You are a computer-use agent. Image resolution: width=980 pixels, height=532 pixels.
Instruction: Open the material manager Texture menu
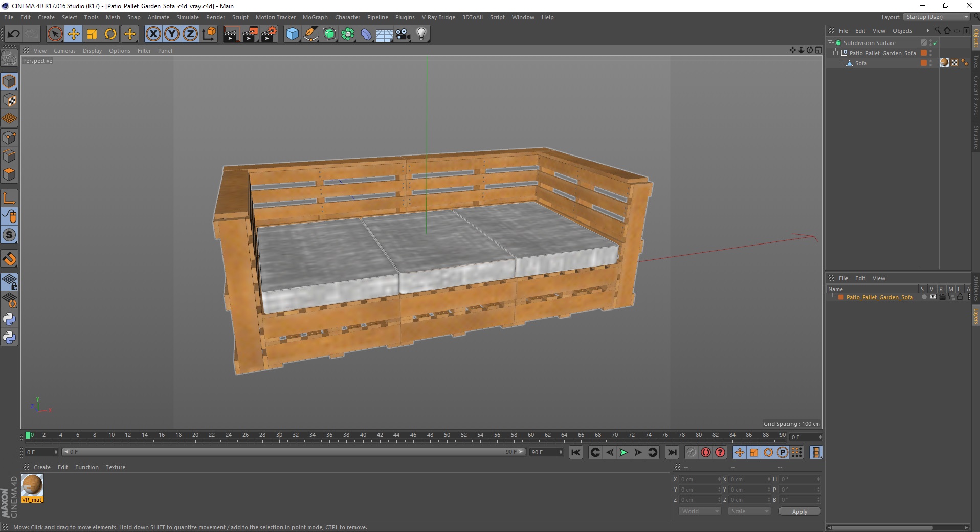click(115, 467)
